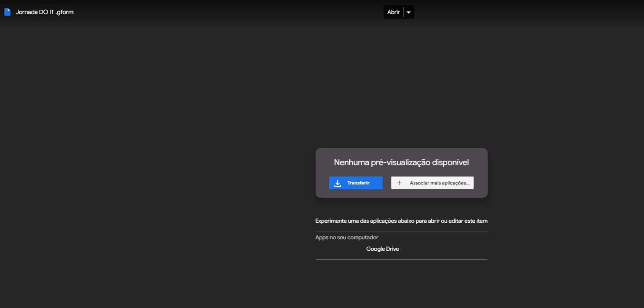Open the file with the Abrir button
Image resolution: width=644 pixels, height=308 pixels.
pyautogui.click(x=393, y=12)
